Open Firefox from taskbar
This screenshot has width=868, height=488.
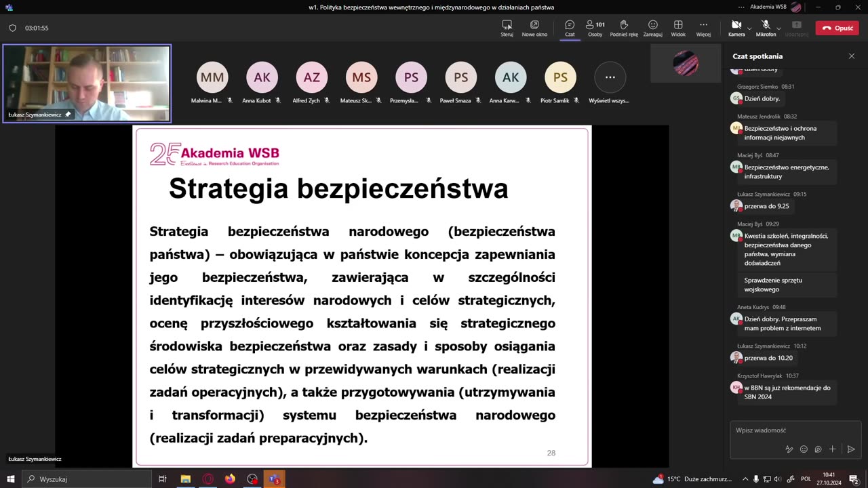(230, 479)
